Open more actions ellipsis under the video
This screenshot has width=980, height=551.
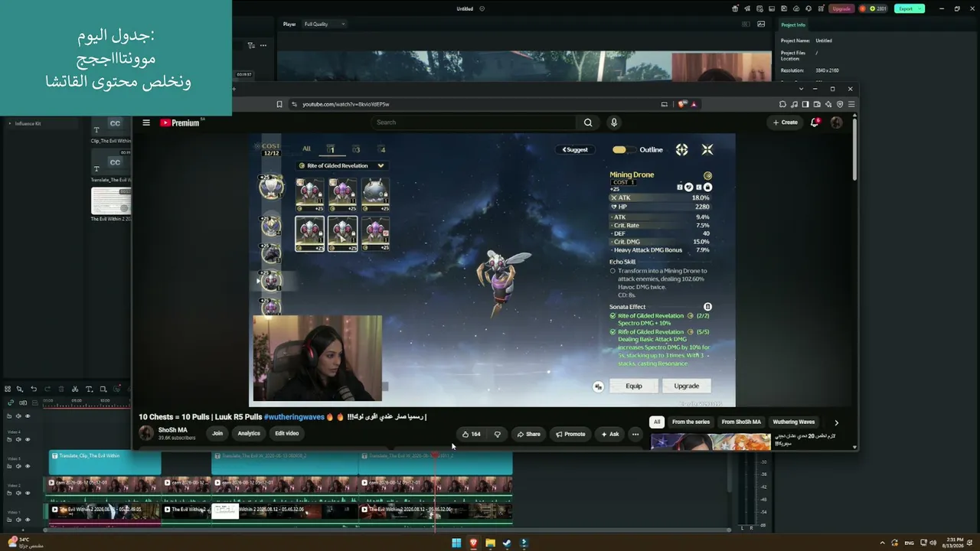[635, 434]
